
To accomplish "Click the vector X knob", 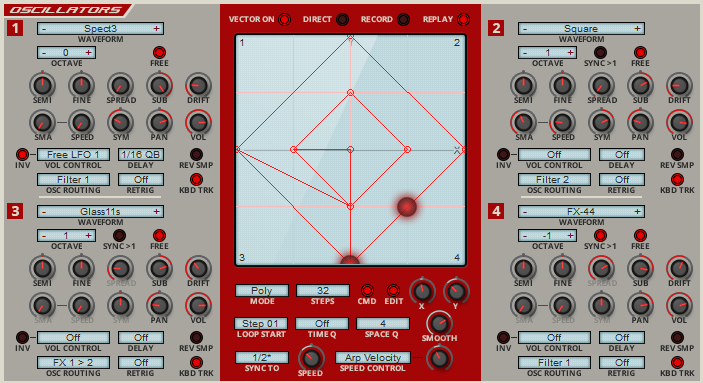I will pos(422,291).
